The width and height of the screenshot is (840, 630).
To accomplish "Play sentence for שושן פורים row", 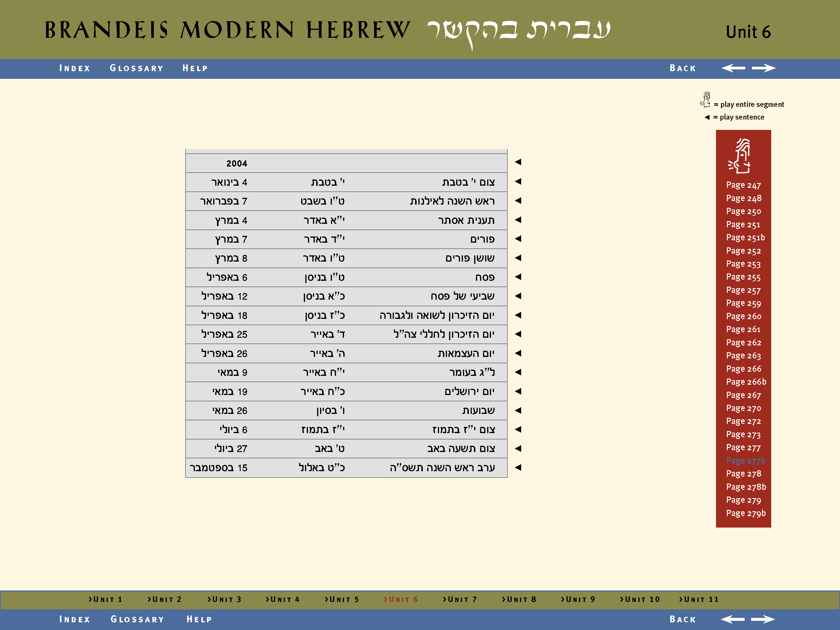I will (518, 258).
